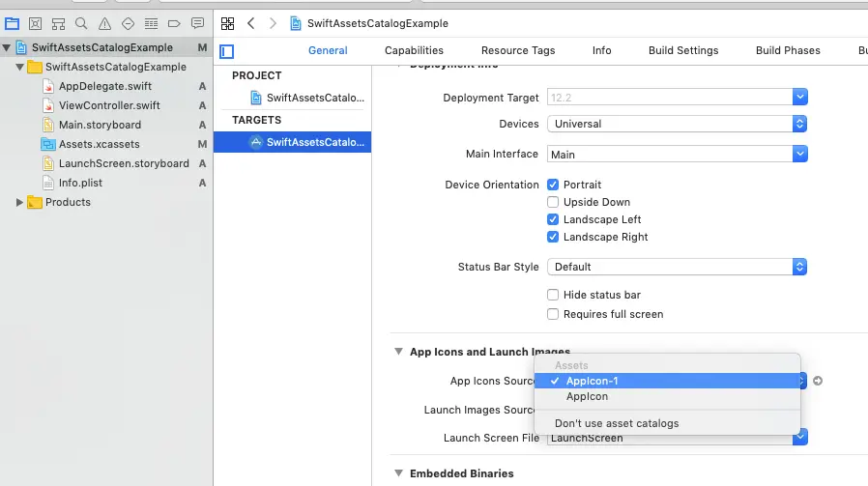Enable Requires full screen checkbox
868x486 pixels.
pos(553,314)
